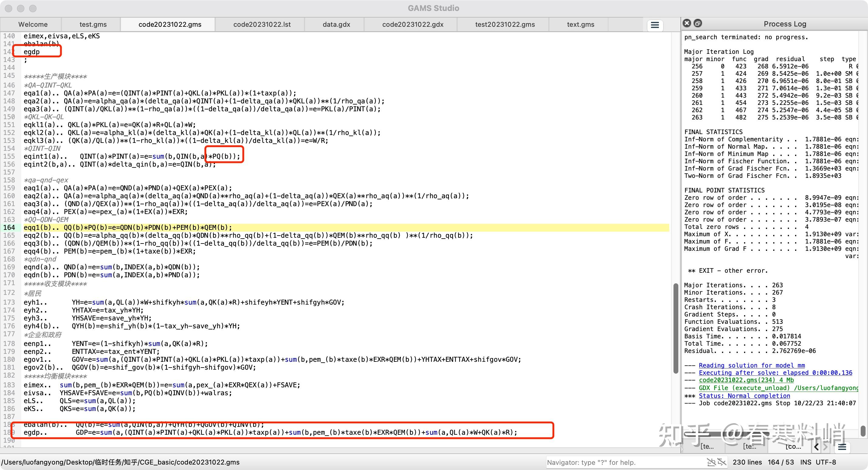Toggle the first crossed-out icon in Navigator bar
Image resolution: width=868 pixels, height=470 pixels.
711,462
